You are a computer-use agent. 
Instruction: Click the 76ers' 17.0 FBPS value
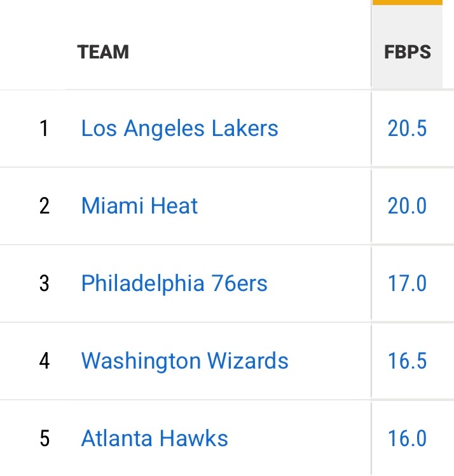pos(408,283)
